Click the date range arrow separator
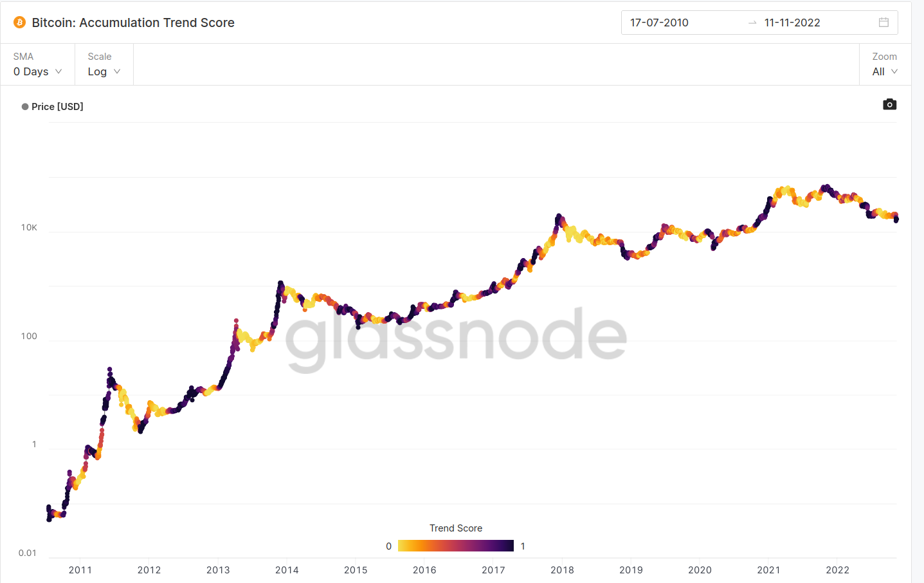Viewport: 924px width, 583px height. 752,23
